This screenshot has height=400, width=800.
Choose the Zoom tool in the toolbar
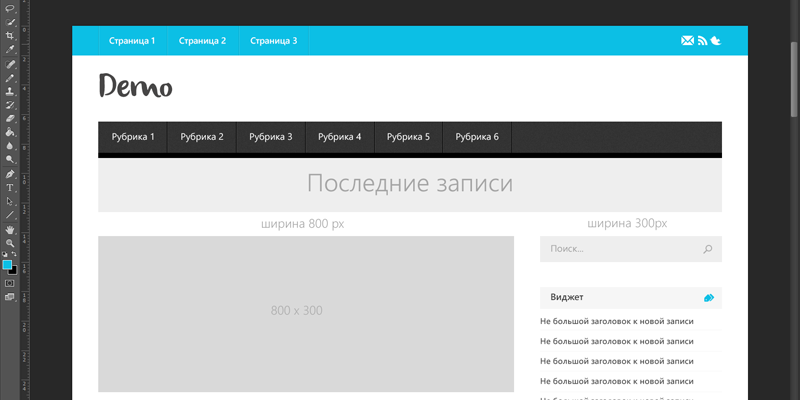coord(10,243)
